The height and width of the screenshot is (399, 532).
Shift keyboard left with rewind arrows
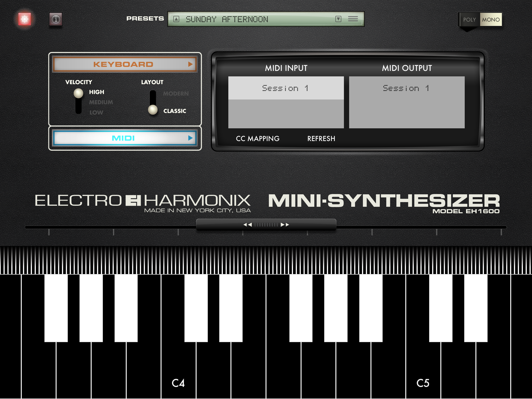tap(248, 225)
